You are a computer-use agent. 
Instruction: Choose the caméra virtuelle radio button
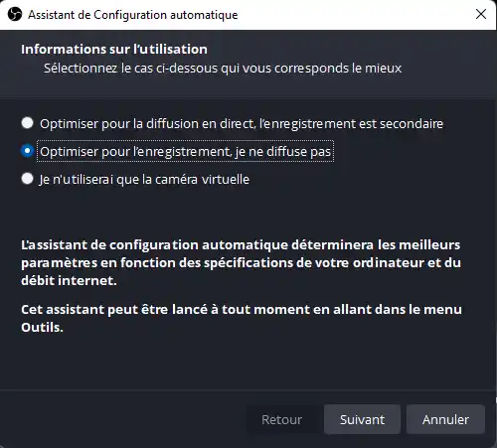pyautogui.click(x=27, y=179)
